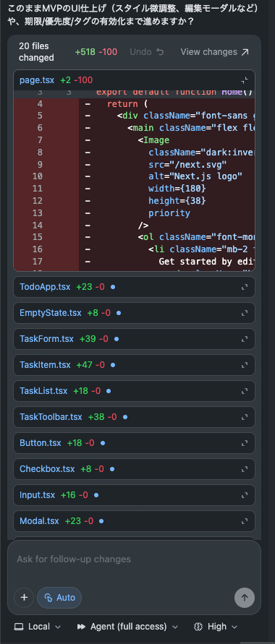Expand the TaskToolbar.tsx diff icon
This screenshot has height=644, width=275.
point(245,417)
